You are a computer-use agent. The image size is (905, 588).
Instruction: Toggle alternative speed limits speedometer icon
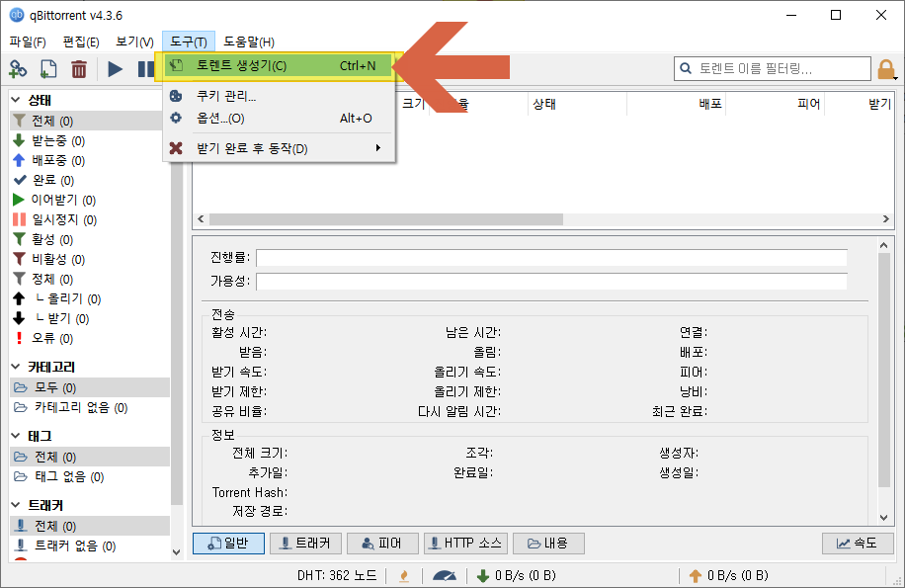445,576
